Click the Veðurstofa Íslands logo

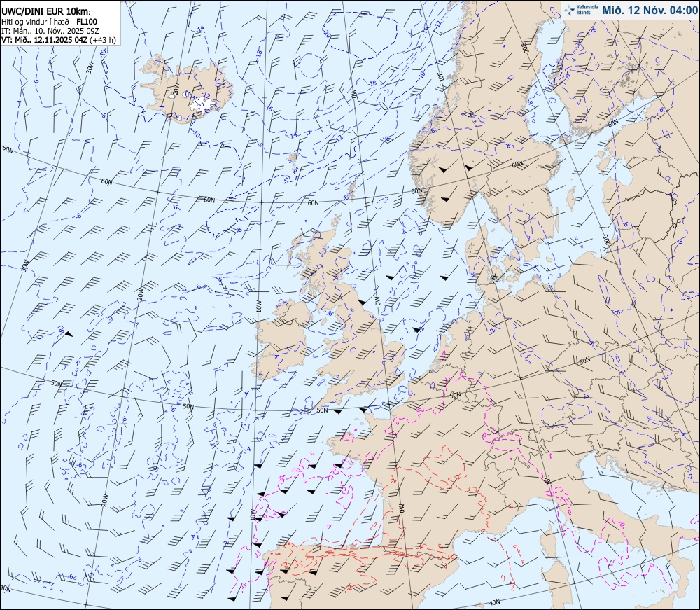[x=580, y=10]
